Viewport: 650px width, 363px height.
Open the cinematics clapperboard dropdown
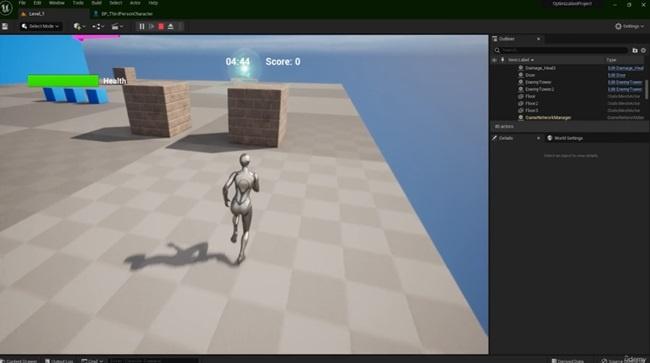pyautogui.click(x=117, y=27)
